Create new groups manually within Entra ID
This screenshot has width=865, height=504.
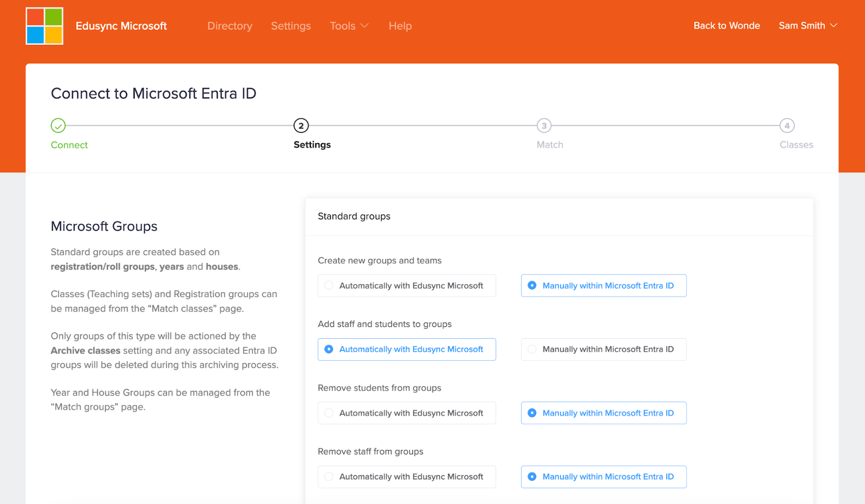[x=604, y=286]
